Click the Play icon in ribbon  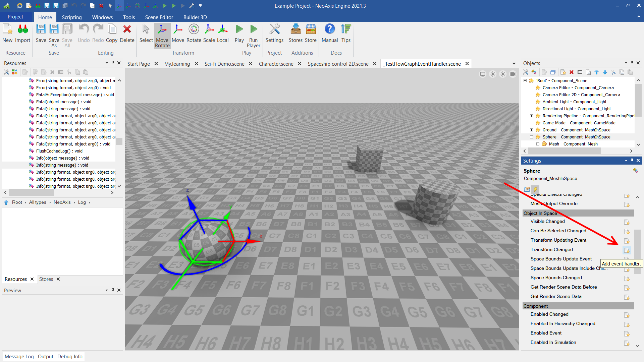point(239,30)
